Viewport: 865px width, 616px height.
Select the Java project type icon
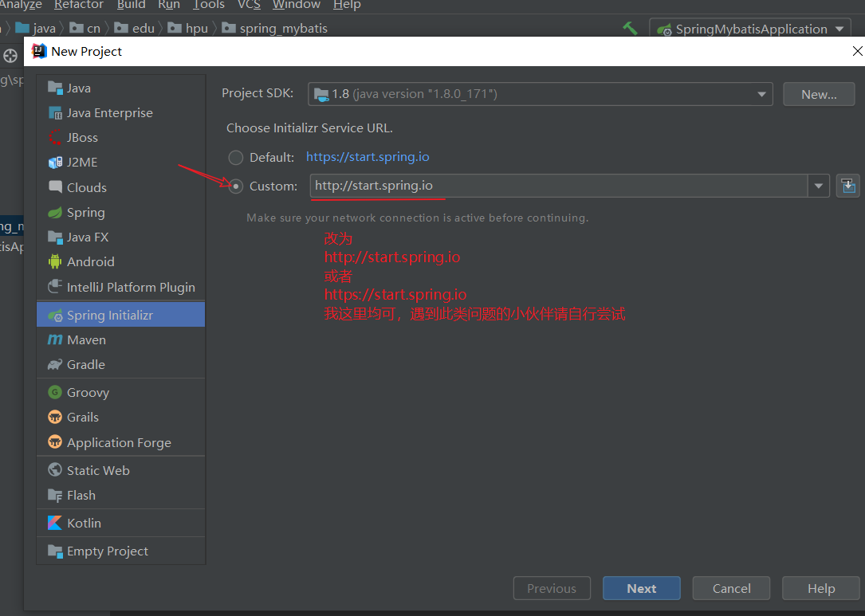pyautogui.click(x=55, y=88)
